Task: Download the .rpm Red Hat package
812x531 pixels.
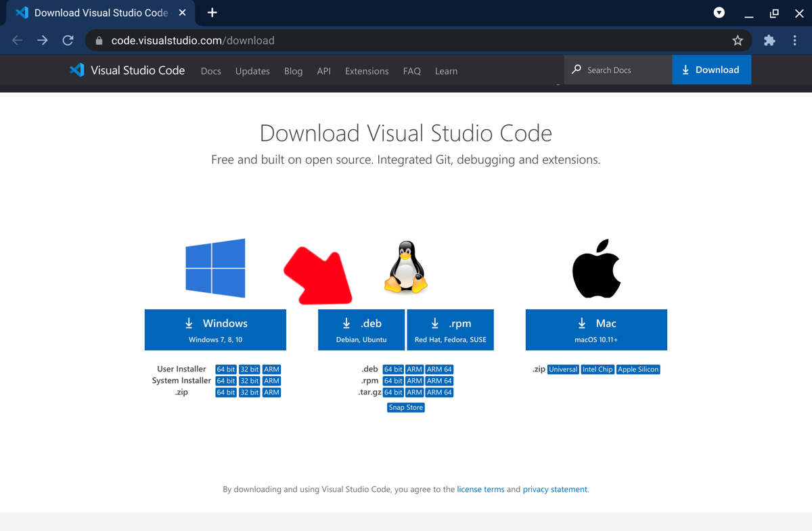Action: [451, 330]
